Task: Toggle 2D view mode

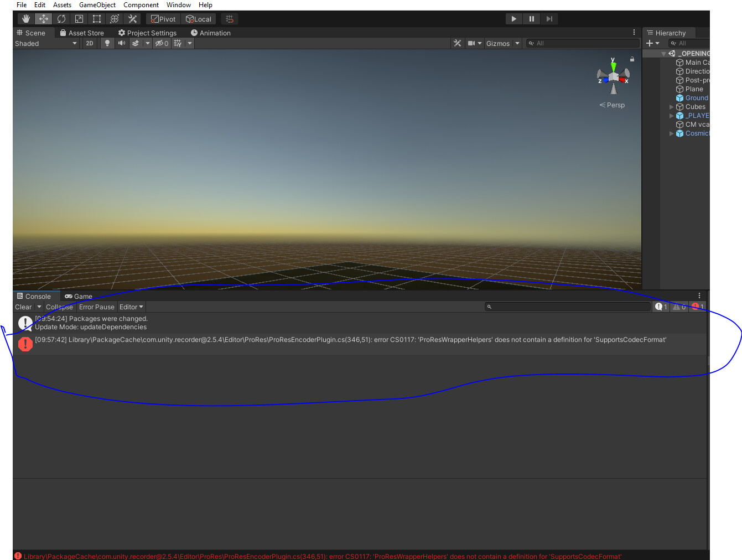Action: (89, 43)
